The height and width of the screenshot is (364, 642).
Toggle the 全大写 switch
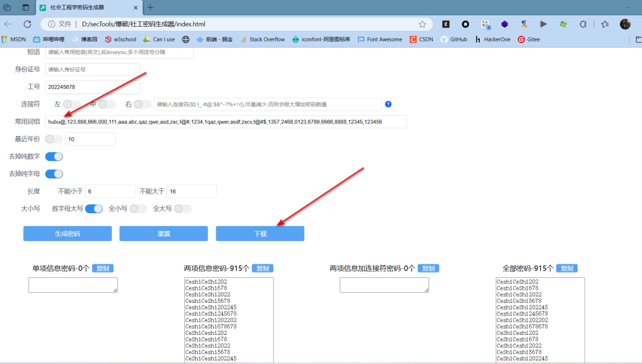pyautogui.click(x=182, y=208)
